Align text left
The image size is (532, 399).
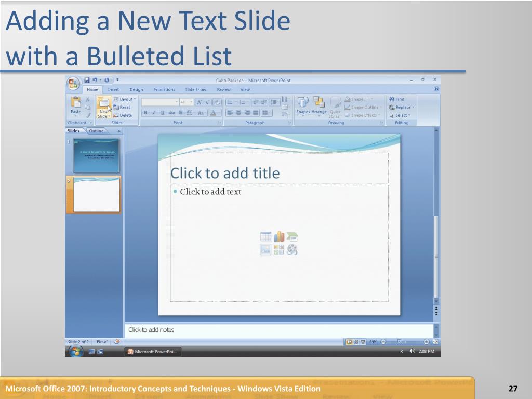click(230, 113)
